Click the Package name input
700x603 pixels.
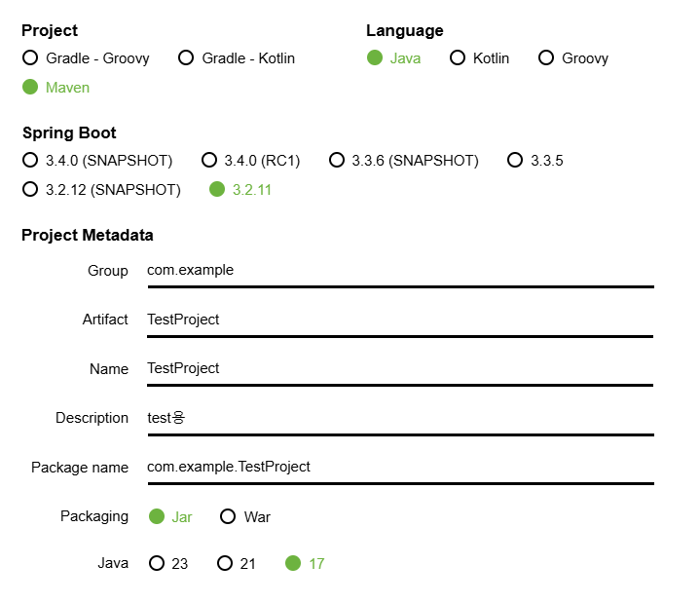[399, 468]
